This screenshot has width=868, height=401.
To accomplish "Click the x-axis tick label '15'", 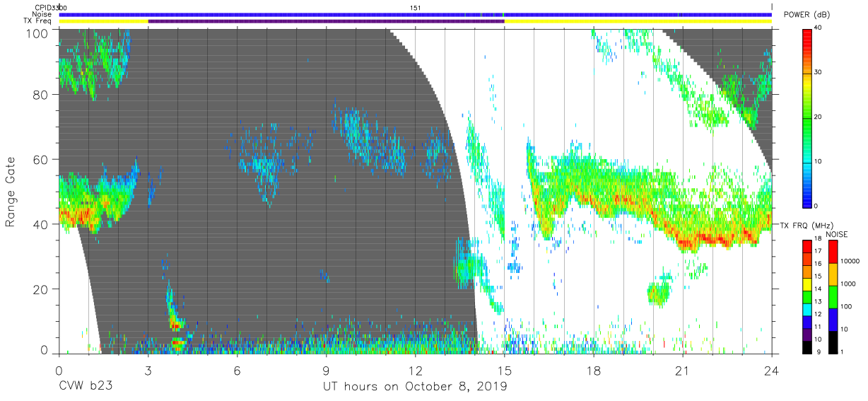I will pos(504,369).
